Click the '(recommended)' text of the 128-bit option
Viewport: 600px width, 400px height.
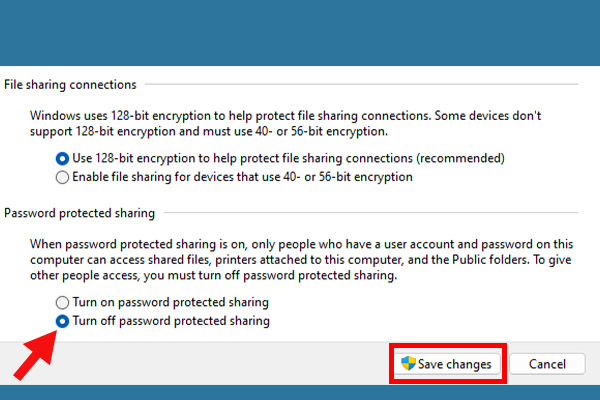(461, 158)
